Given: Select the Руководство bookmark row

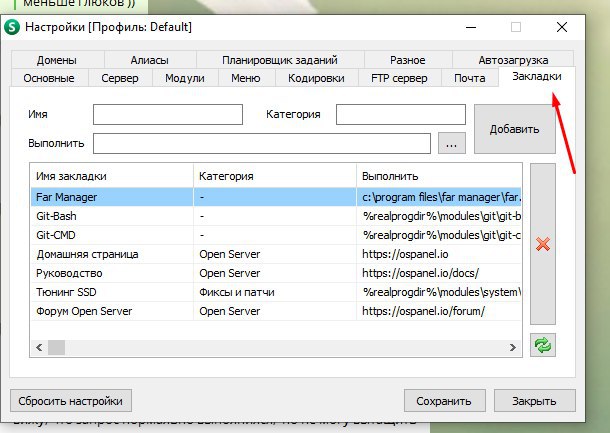Looking at the screenshot, I should pos(276,273).
